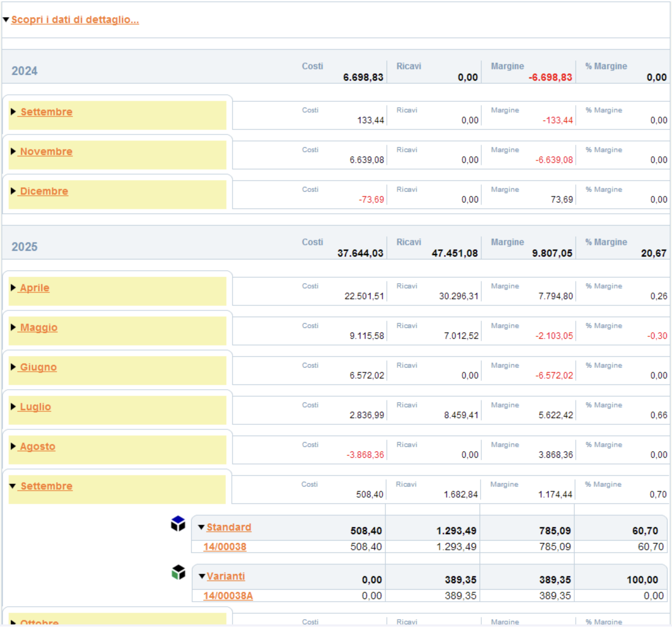Screen dimensions: 672x628
Task: Collapse the Varianti group triangle
Action: click(x=202, y=576)
